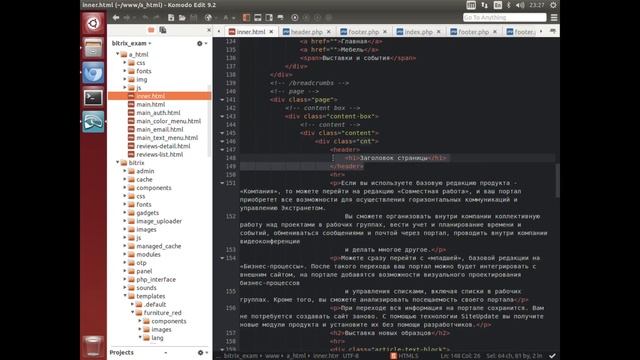
Task: Click the Preview in Browser globe icon
Action: [208, 18]
